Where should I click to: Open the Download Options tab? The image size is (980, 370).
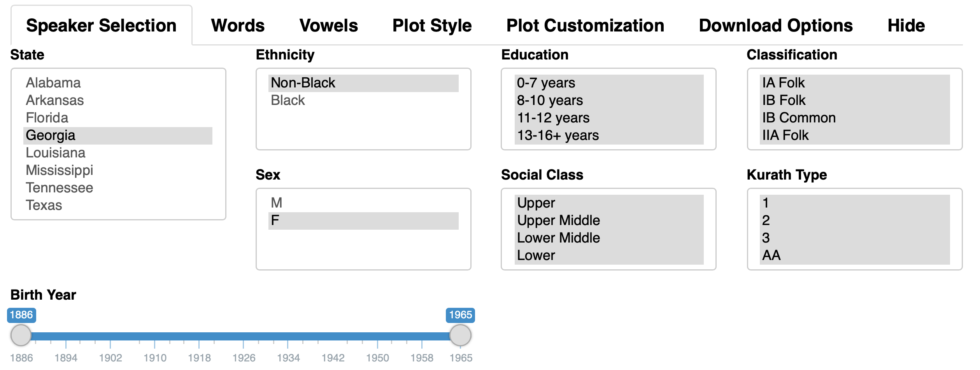click(776, 26)
